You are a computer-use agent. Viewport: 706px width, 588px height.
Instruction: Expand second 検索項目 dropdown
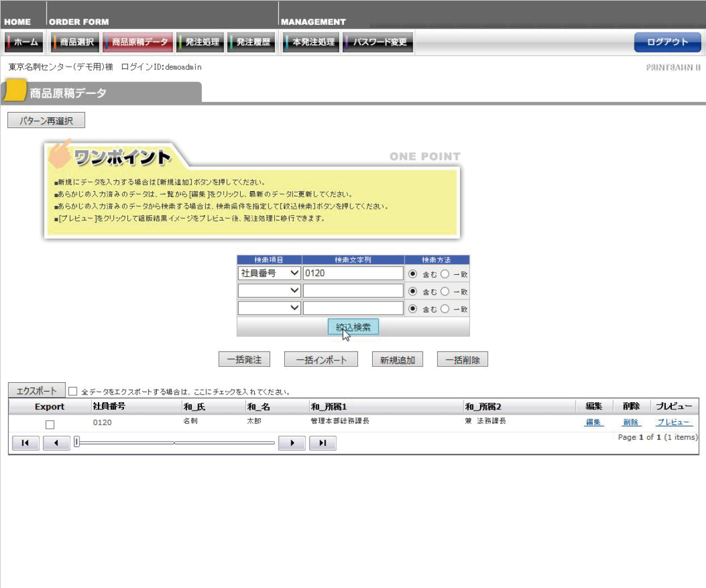269,291
